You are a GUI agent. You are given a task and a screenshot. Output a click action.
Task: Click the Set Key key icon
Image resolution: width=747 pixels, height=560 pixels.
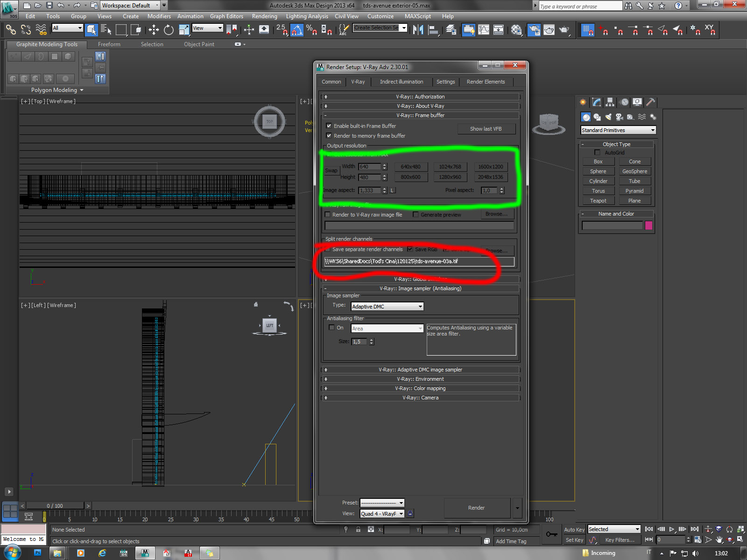coord(551,534)
